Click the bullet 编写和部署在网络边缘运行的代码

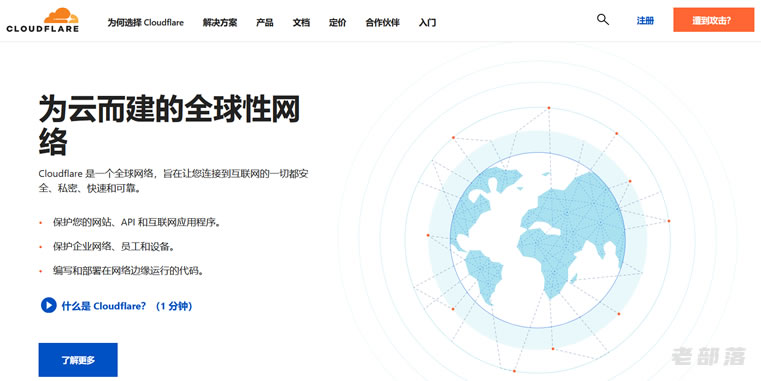(128, 271)
